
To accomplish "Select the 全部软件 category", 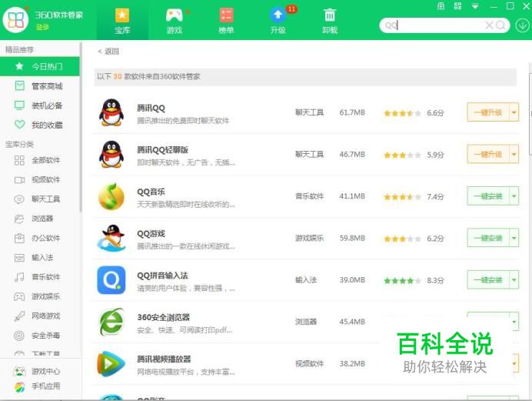I will coord(40,160).
